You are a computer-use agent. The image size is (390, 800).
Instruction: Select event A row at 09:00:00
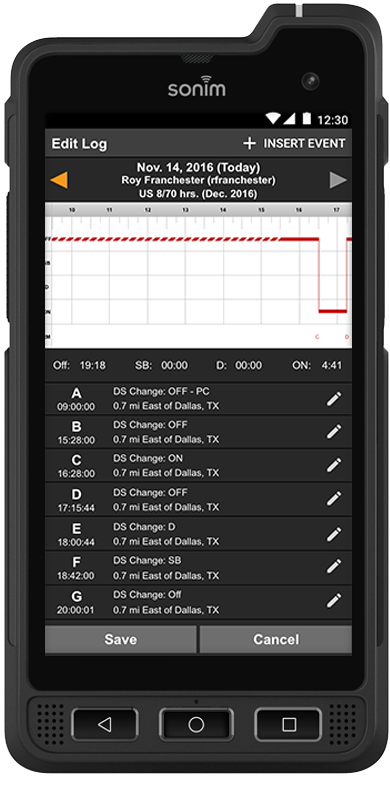198,399
